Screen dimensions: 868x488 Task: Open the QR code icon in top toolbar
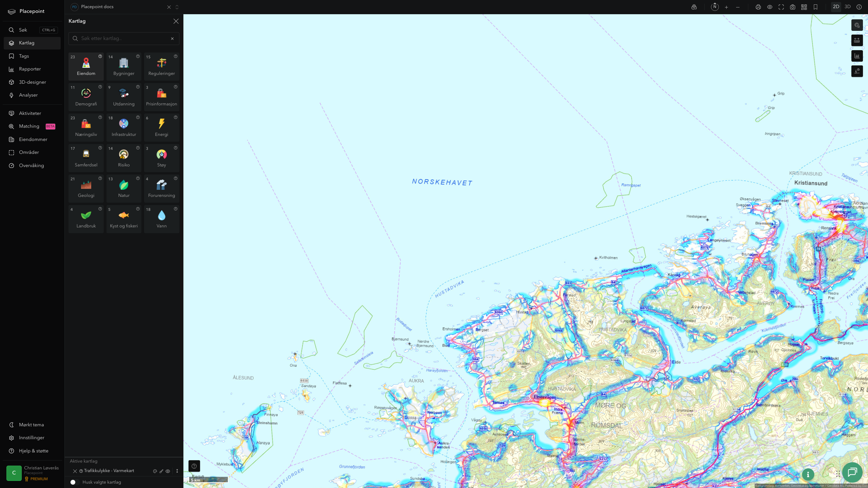pyautogui.click(x=804, y=7)
